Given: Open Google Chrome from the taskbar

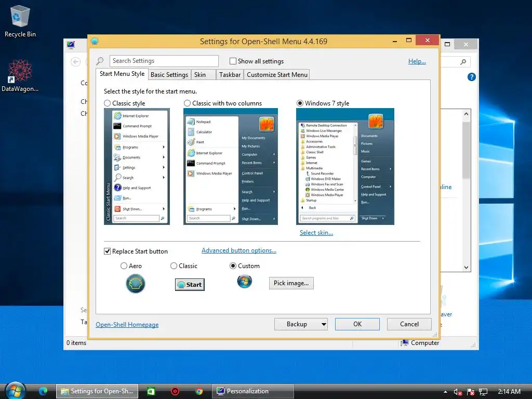Looking at the screenshot, I should 199,391.
